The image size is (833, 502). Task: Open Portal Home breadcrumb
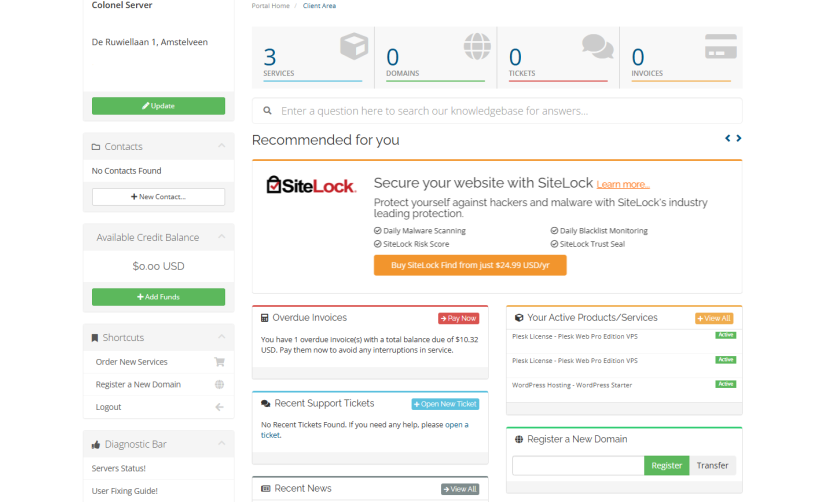click(270, 6)
